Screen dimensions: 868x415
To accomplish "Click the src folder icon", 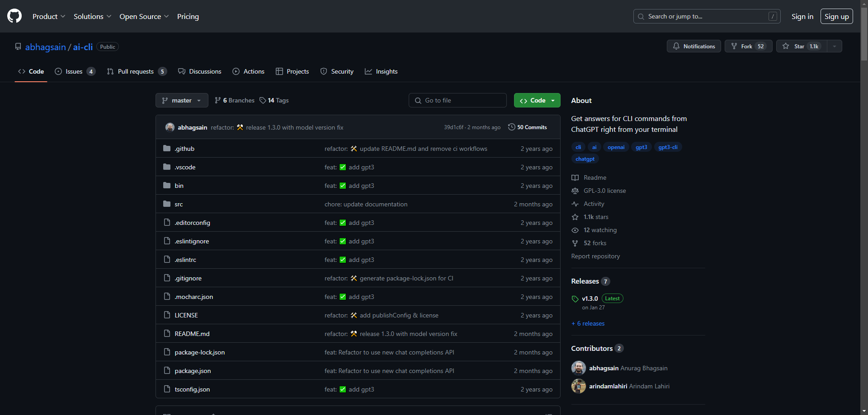I will pos(167,204).
